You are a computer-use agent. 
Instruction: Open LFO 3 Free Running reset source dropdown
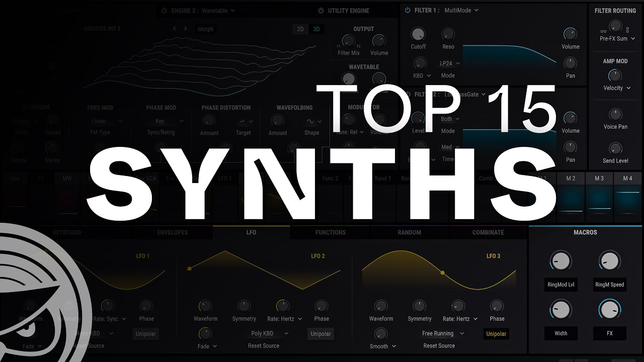(443, 333)
